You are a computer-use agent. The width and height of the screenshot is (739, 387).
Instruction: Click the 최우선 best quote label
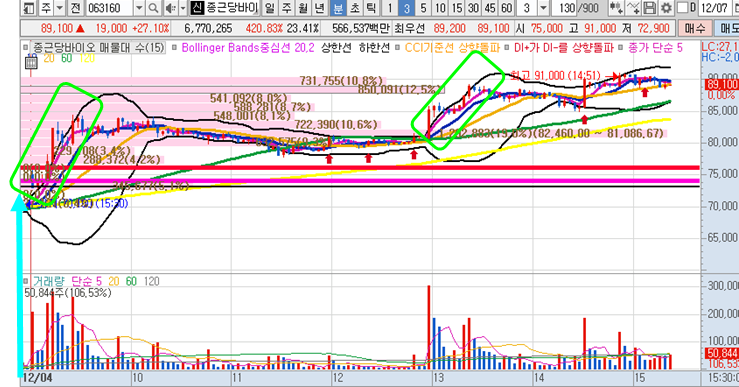pyautogui.click(x=410, y=28)
